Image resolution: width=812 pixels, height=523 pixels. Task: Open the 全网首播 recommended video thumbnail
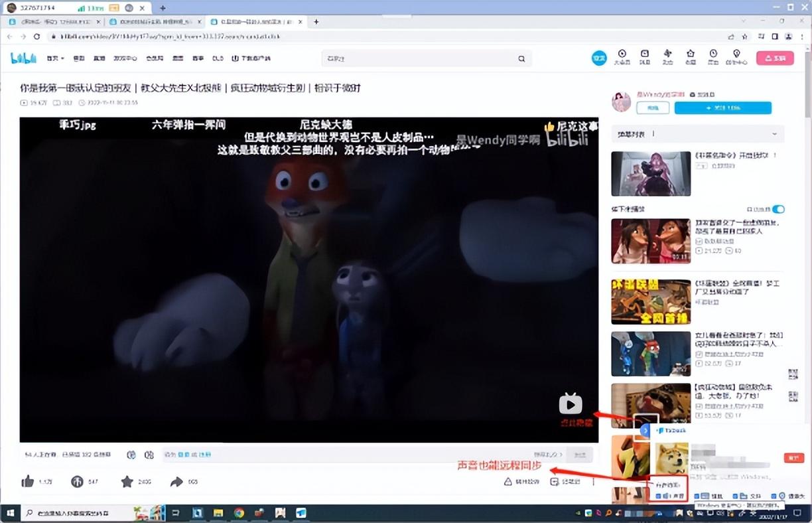(x=651, y=301)
